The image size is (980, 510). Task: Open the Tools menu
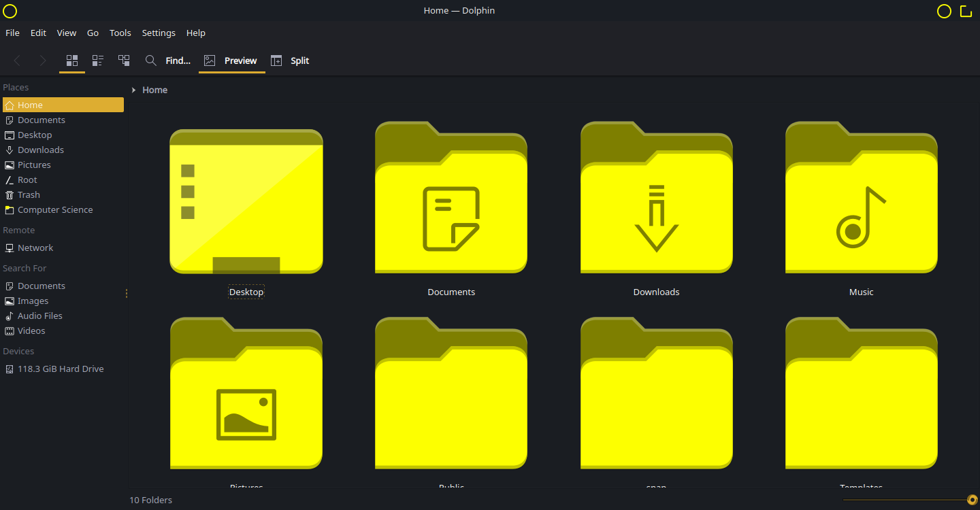pos(120,33)
